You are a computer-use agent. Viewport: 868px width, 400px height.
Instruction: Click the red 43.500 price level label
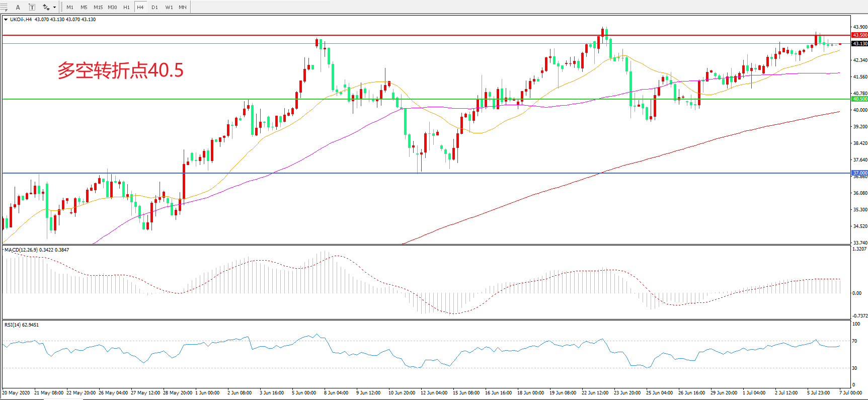pos(859,35)
